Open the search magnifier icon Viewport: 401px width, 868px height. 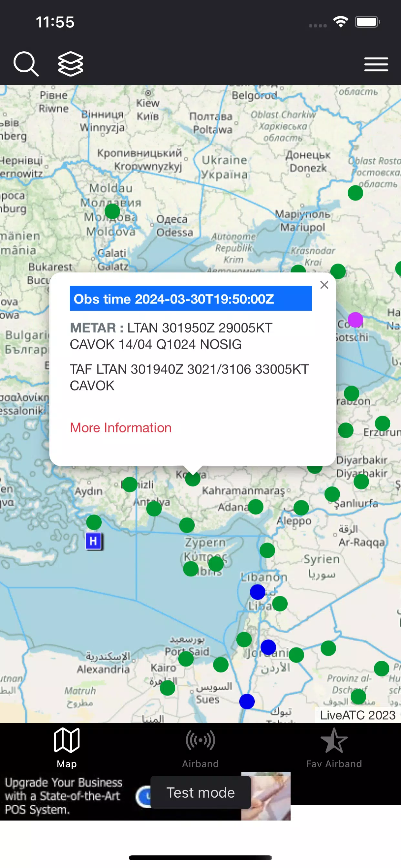[26, 64]
